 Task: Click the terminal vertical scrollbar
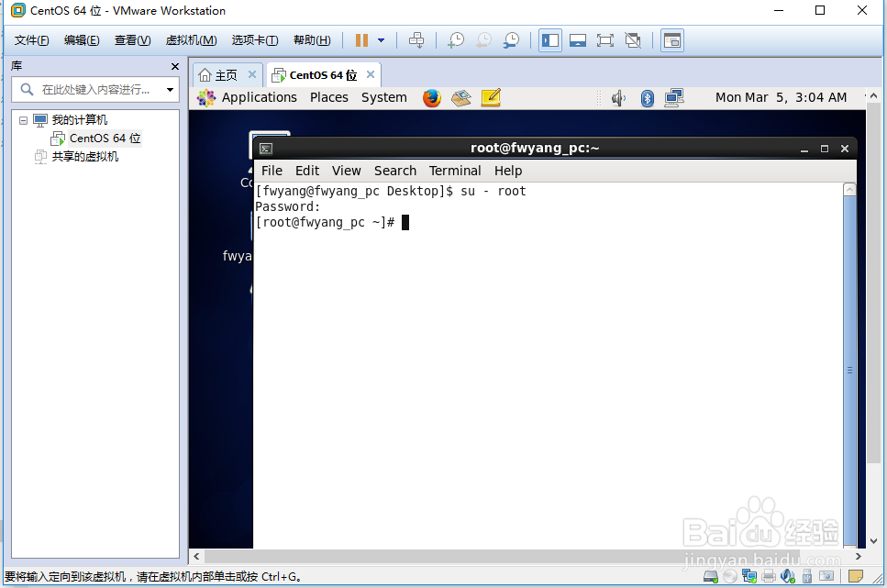(x=849, y=371)
